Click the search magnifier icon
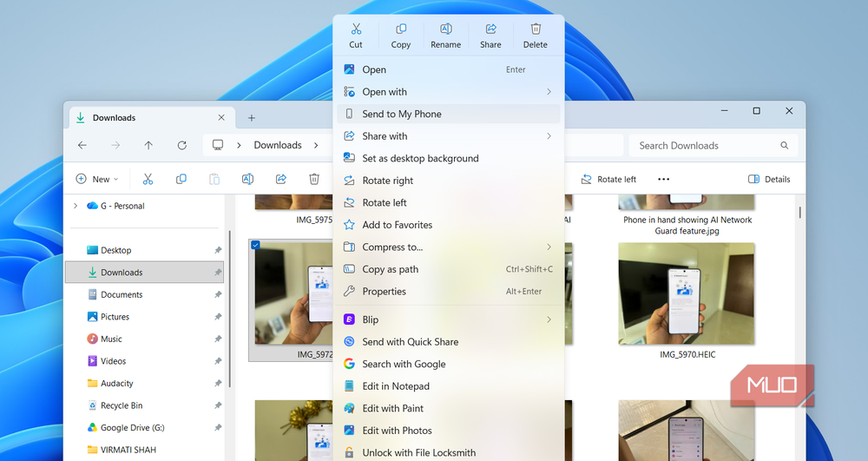 click(x=785, y=146)
